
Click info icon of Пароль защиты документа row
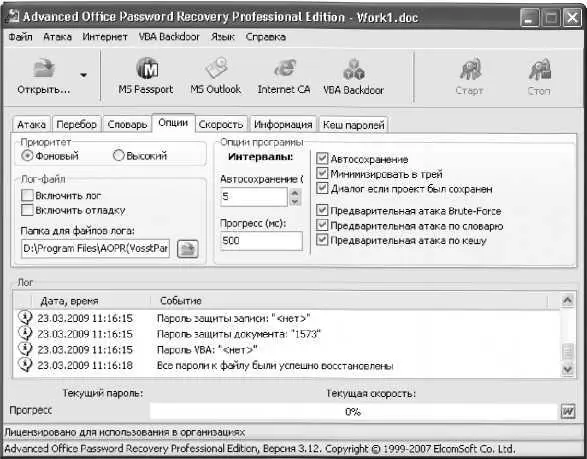(x=25, y=333)
